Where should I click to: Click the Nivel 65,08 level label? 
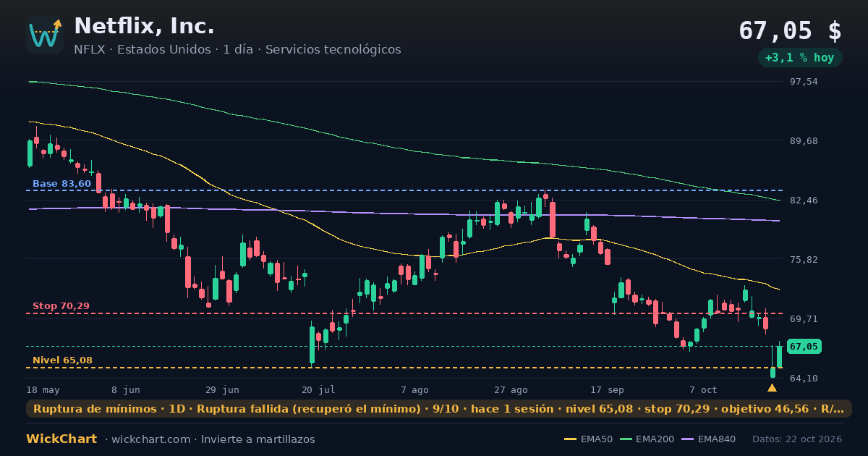click(62, 360)
